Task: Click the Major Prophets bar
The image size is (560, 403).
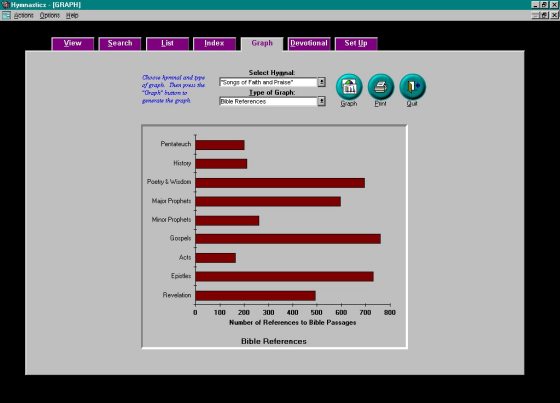Action: tap(268, 202)
